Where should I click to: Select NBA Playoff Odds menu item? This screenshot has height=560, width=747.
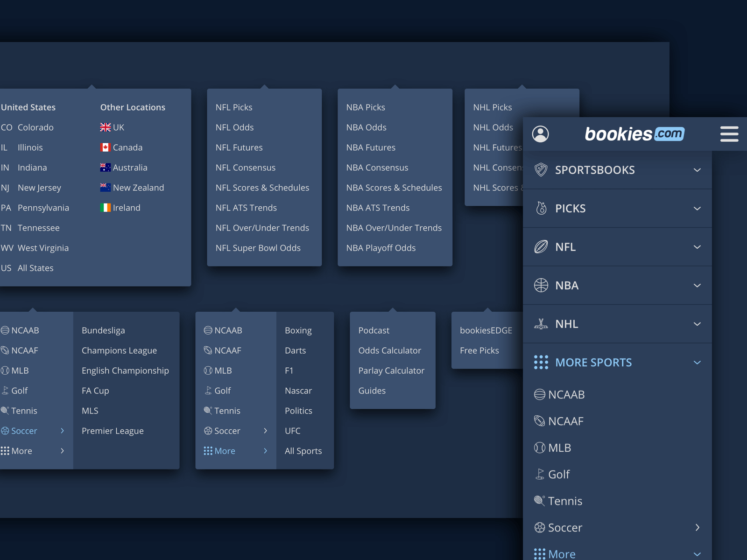(x=381, y=248)
